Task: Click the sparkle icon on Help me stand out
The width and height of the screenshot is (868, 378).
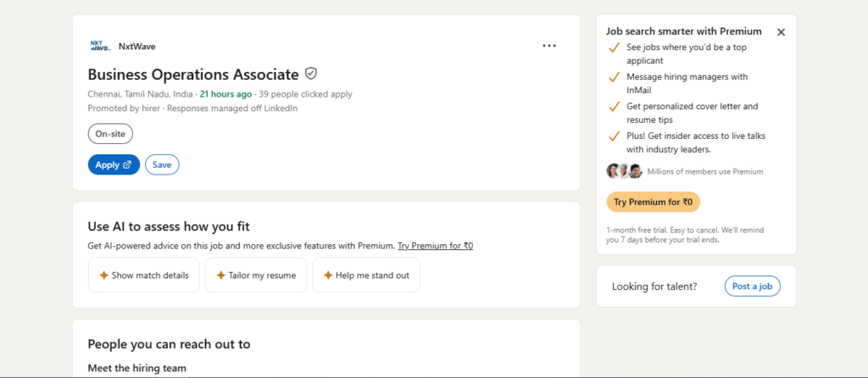Action: 328,275
